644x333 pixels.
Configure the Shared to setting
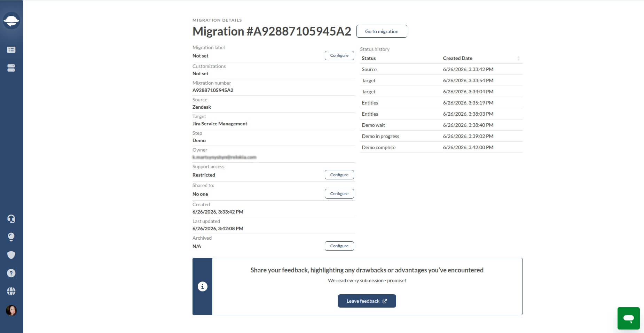coord(339,194)
